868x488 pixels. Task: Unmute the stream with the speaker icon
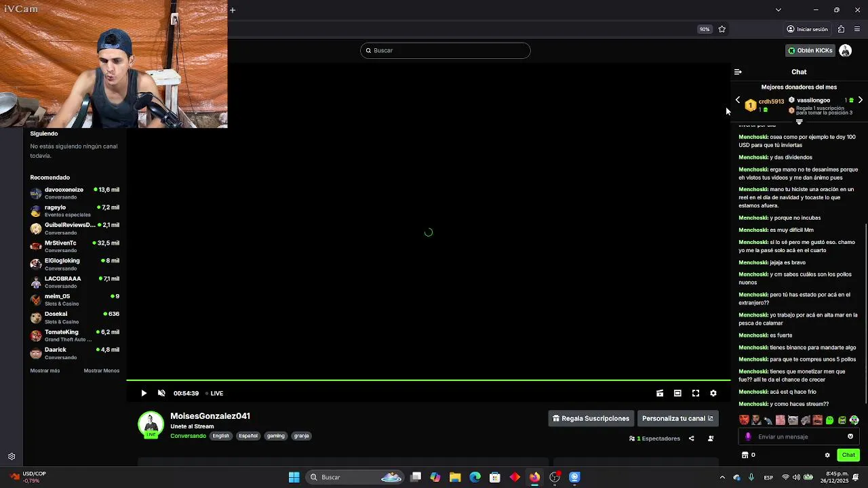click(x=161, y=393)
